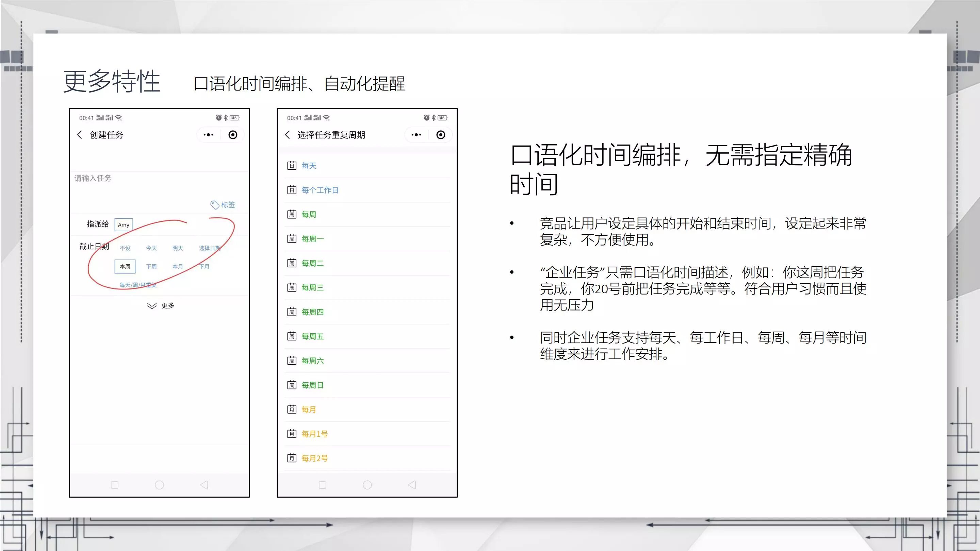Tap the 标签 tag icon
The width and height of the screenshot is (980, 551).
click(215, 205)
